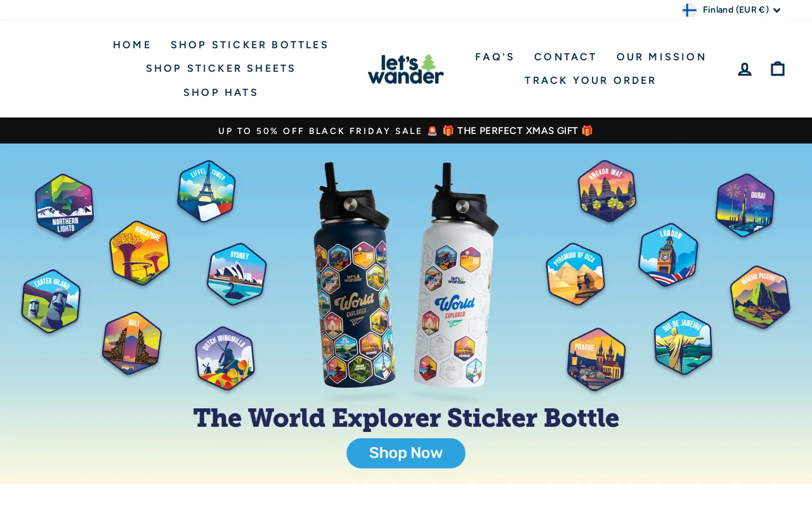Open the Shop Hats menu link
The height and width of the screenshot is (508, 812).
tap(221, 93)
